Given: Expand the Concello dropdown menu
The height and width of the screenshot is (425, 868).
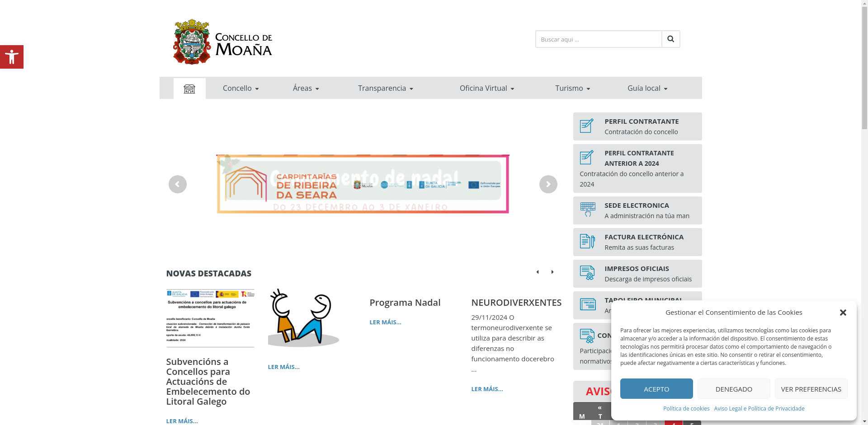Looking at the screenshot, I should tap(241, 89).
